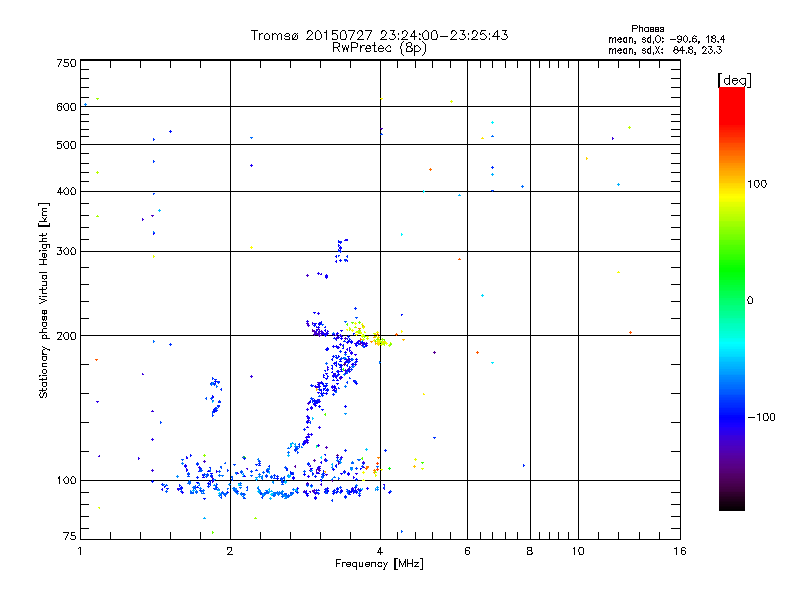Click the 'mean, sd,X: 84.8, 23.3' text
The width and height of the screenshot is (800, 600).
pyautogui.click(x=665, y=50)
